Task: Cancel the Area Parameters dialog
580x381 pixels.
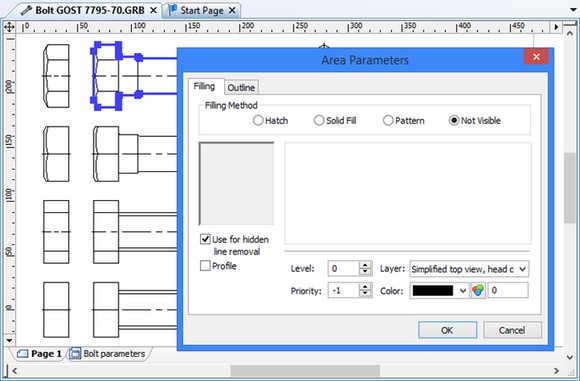Action: coord(512,330)
